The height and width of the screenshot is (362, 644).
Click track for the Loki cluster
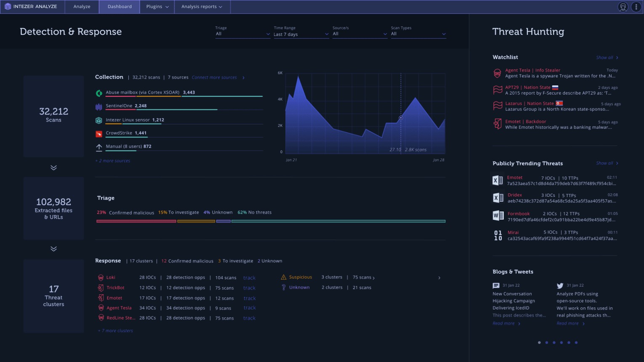(x=249, y=278)
